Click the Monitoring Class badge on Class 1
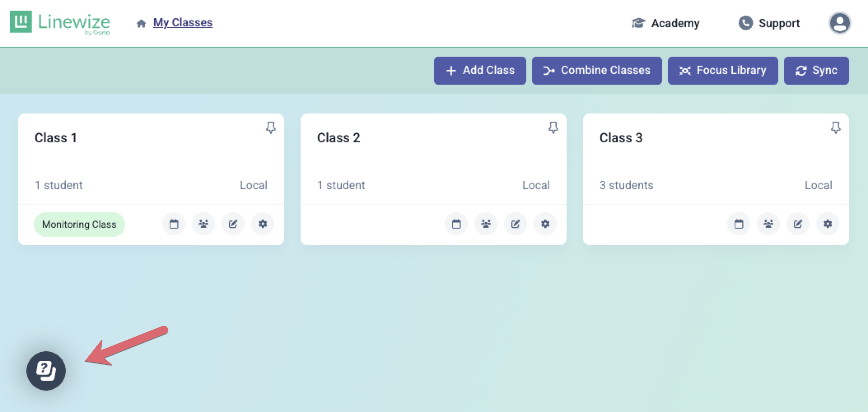 point(79,224)
